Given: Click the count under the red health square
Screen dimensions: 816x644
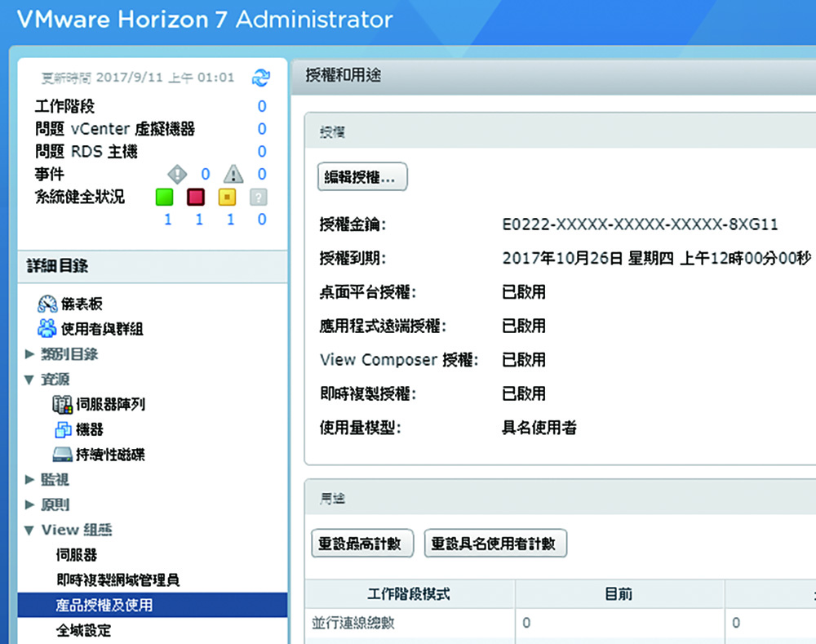Looking at the screenshot, I should pyautogui.click(x=199, y=220).
